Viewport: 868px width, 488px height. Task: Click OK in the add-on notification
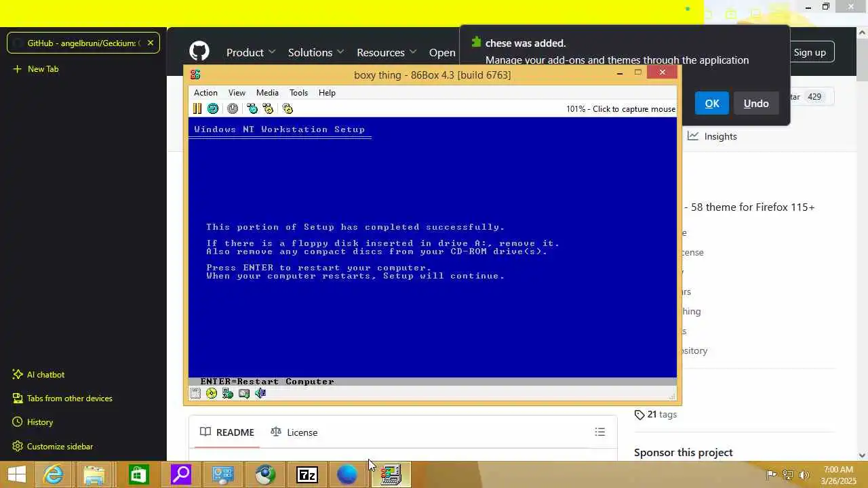[712, 103]
